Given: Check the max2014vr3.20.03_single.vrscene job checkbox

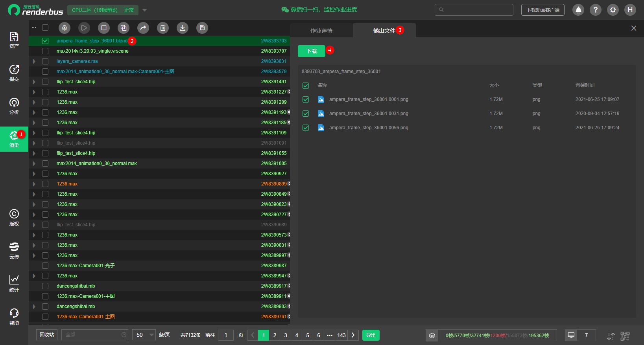Looking at the screenshot, I should [45, 51].
